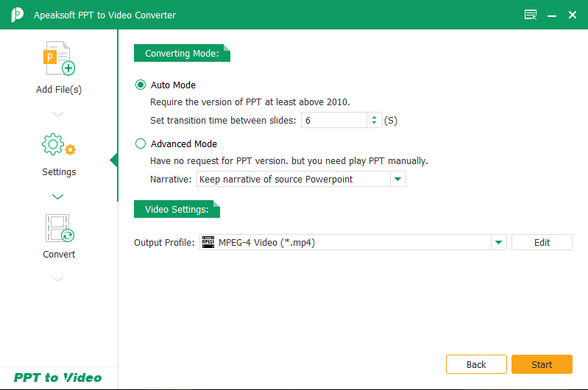
Task: Increase transition time with up arrow
Action: coord(374,118)
